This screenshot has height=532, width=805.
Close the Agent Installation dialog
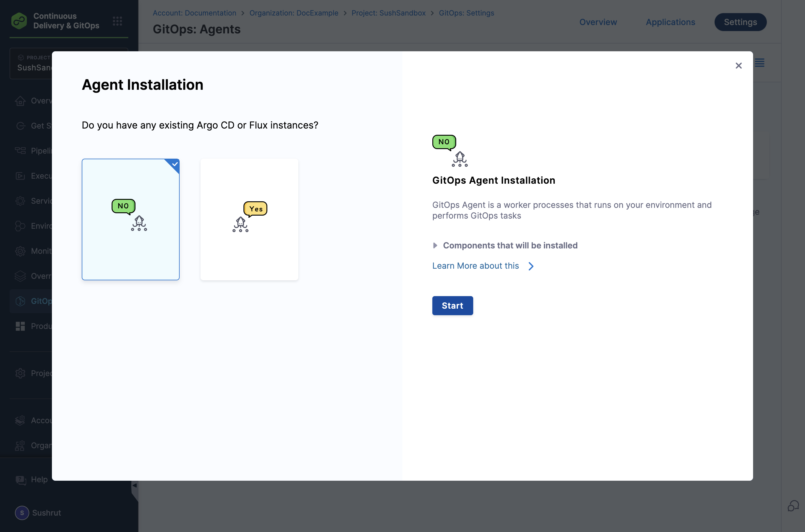click(x=738, y=66)
